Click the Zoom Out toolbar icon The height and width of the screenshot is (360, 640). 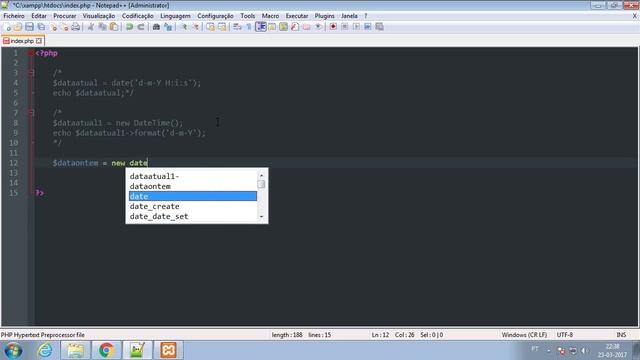coord(195,27)
